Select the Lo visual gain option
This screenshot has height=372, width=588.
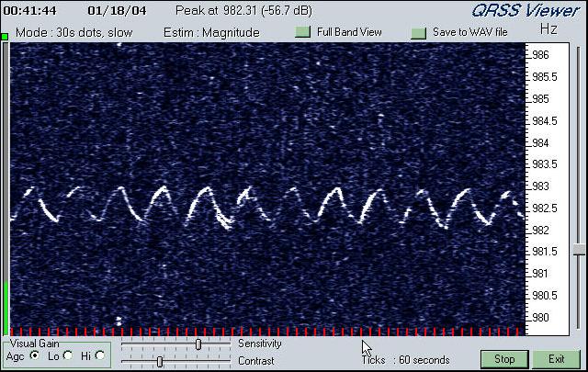(68, 355)
